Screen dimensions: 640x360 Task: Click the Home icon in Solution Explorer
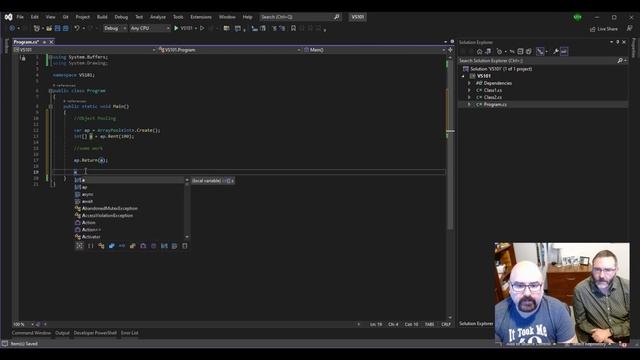coord(480,51)
